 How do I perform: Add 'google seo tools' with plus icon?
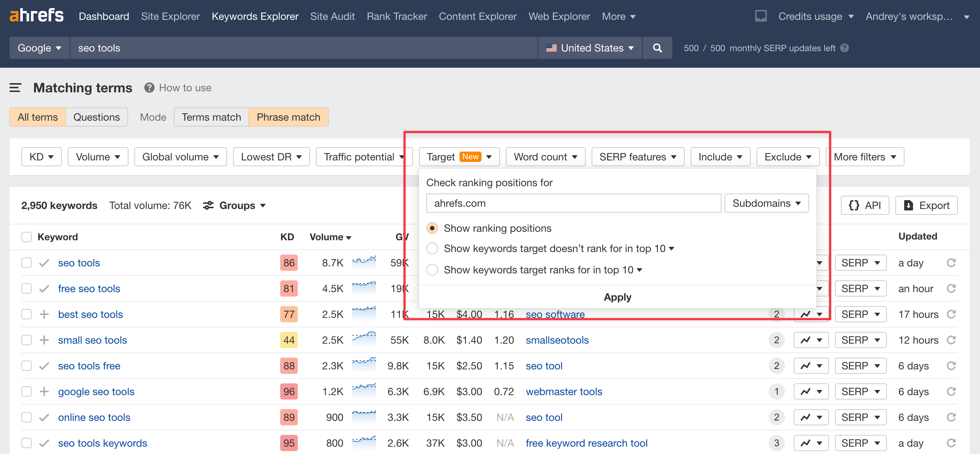44,391
